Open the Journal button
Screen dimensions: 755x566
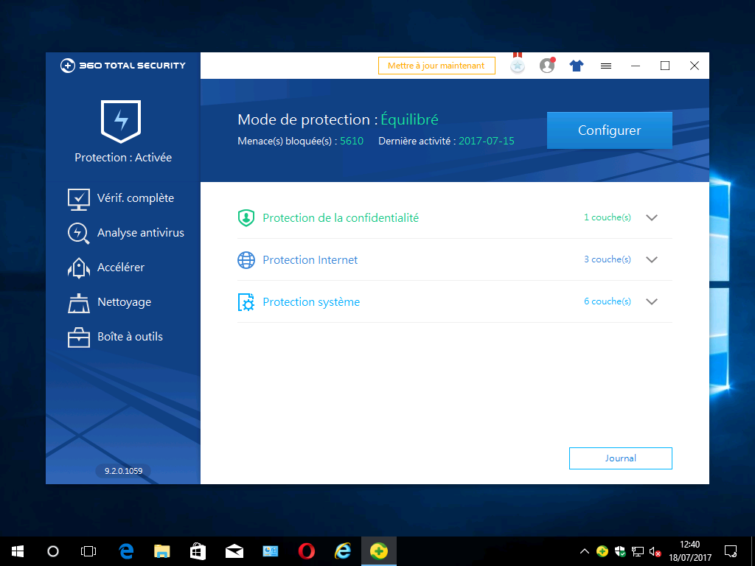coord(620,458)
